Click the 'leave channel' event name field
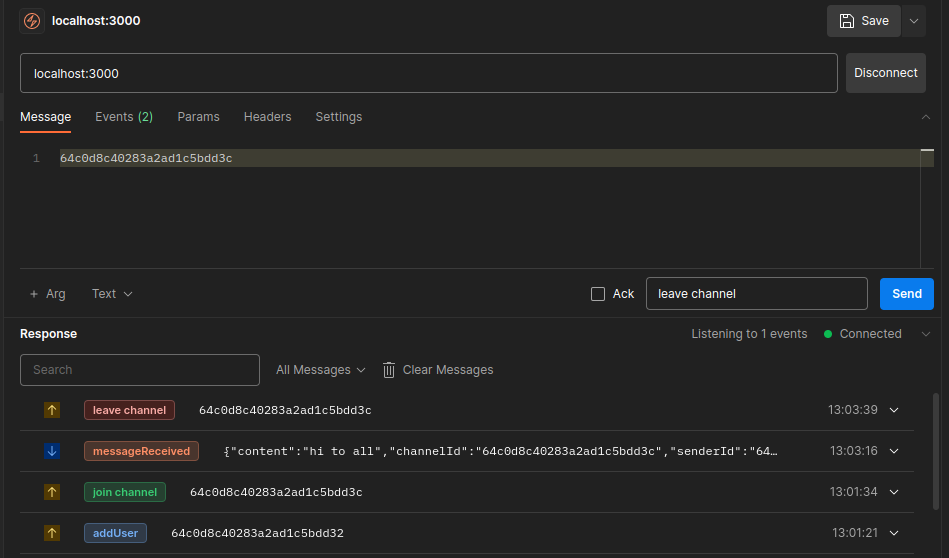This screenshot has height=558, width=949. click(x=757, y=294)
